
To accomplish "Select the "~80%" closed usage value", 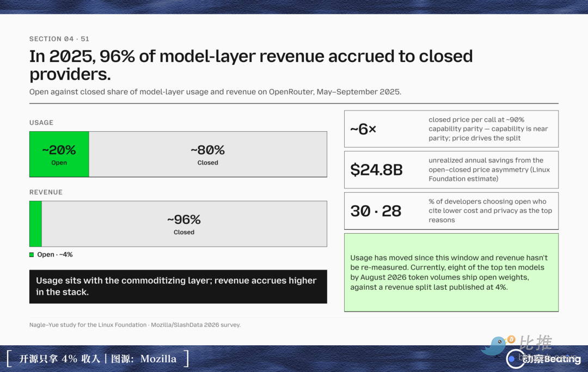I will (x=208, y=150).
